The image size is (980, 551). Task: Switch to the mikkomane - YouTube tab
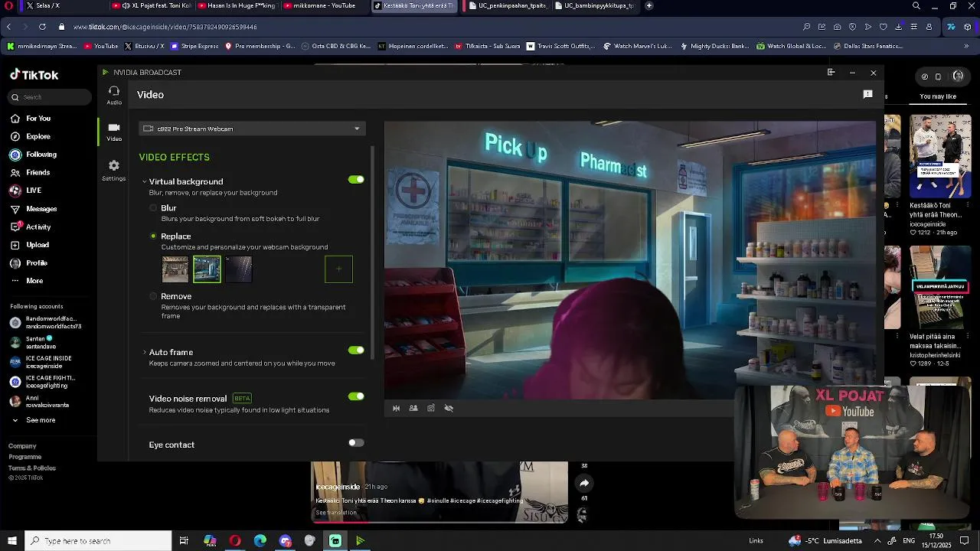[325, 5]
